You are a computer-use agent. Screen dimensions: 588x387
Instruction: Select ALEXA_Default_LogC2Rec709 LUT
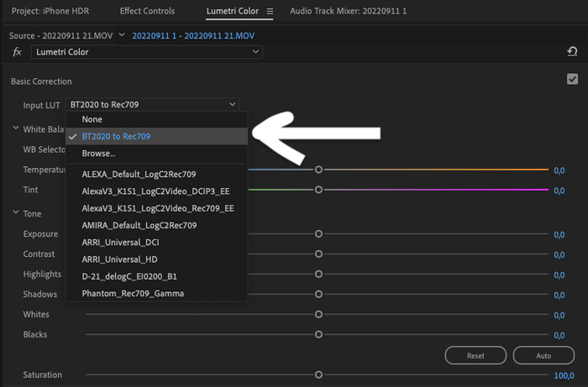tap(139, 175)
